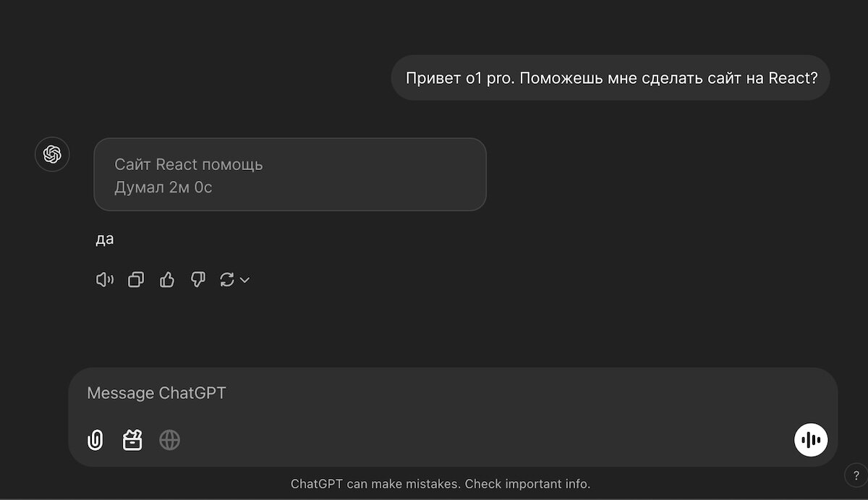Attach a file with the paperclip icon
Image resolution: width=868 pixels, height=500 pixels.
tap(95, 440)
